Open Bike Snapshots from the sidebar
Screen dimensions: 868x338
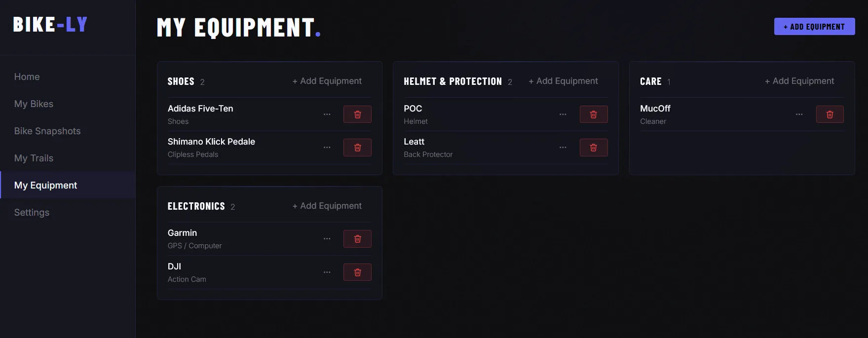click(47, 131)
